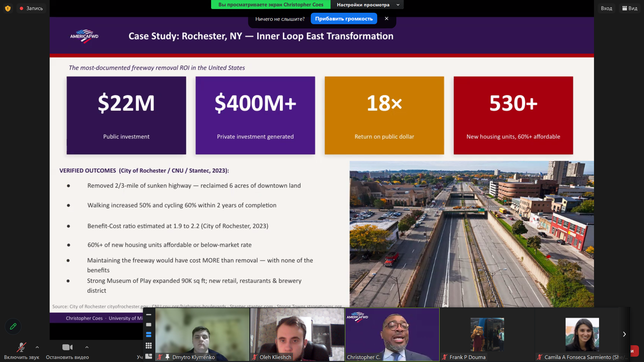This screenshot has width=644, height=362.
Task: Dismiss the volume notification with X
Action: pos(387,19)
